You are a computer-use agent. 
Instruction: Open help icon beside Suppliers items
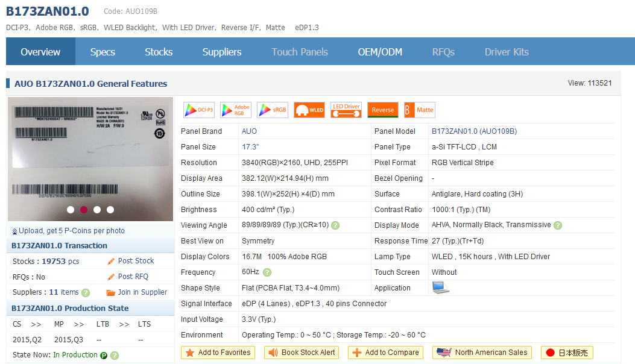[86, 293]
